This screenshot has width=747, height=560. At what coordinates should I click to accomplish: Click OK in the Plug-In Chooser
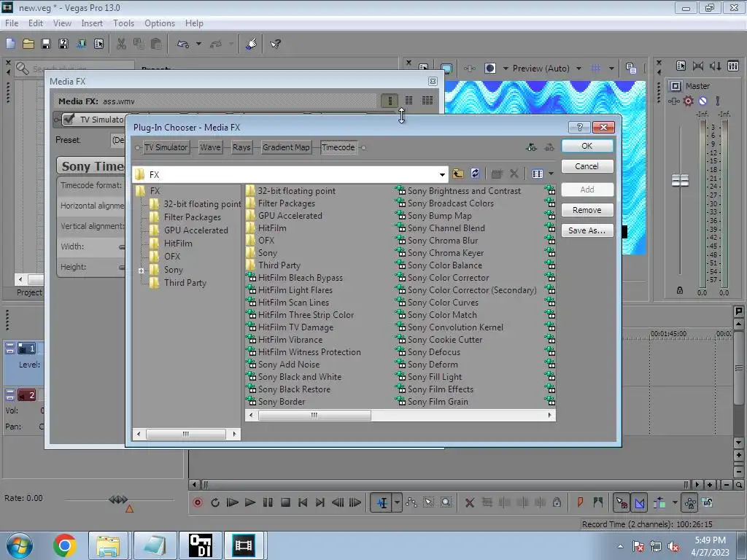tap(587, 146)
